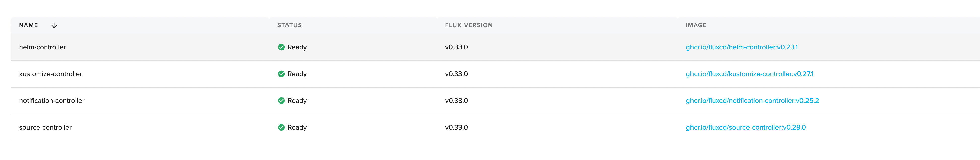
Task: Click the green Ready checkmark for notification-controller
Action: pyautogui.click(x=281, y=101)
